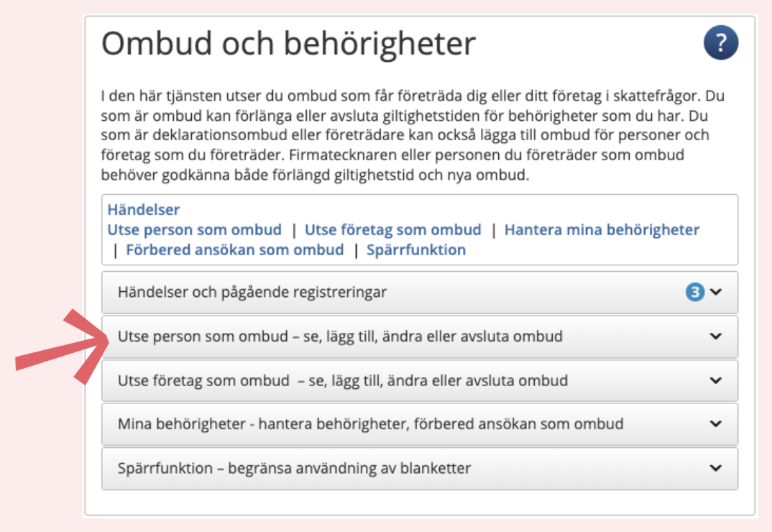772x532 pixels.
Task: Expand Händelser och pågående registreringar section
Action: coord(420,292)
